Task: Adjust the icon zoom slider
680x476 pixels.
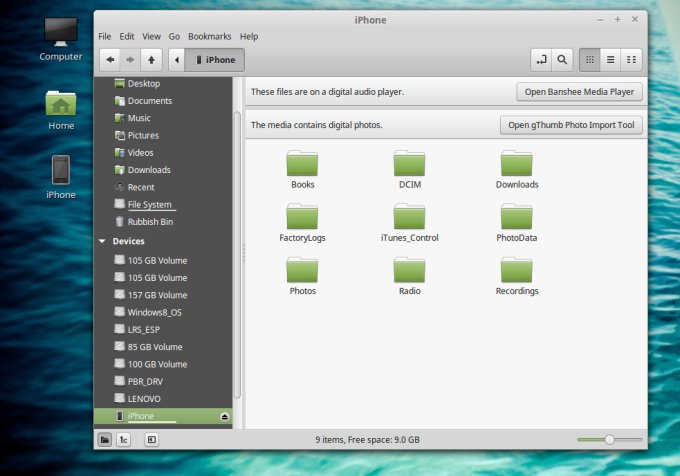Action: coord(609,439)
